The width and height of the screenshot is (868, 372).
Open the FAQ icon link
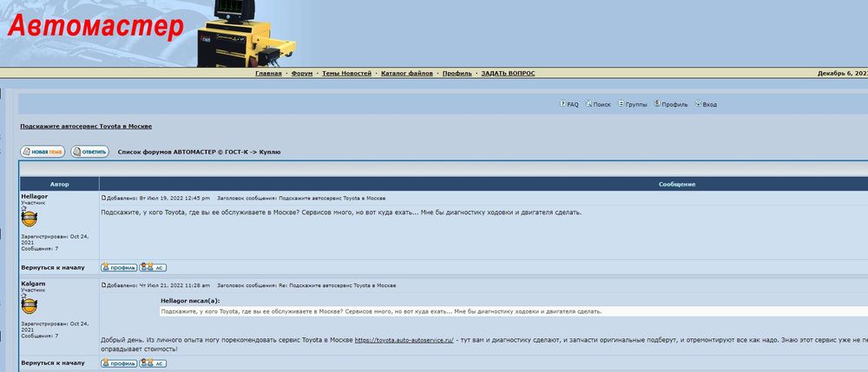[x=569, y=104]
